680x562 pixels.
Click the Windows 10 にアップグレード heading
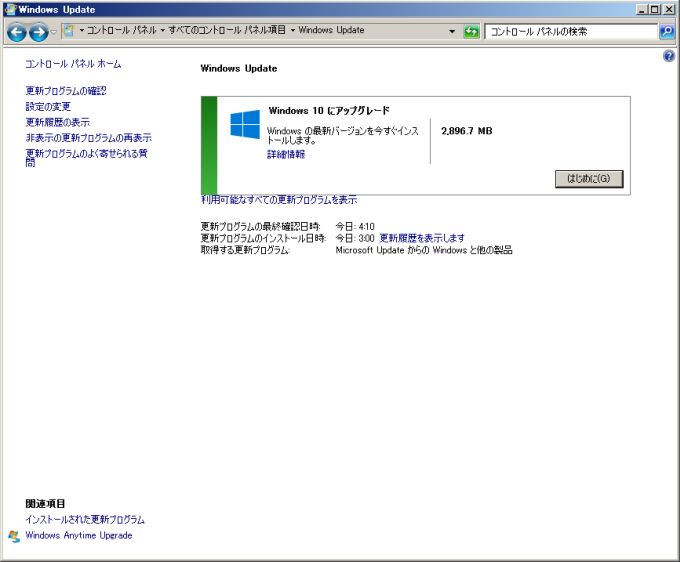[x=329, y=111]
